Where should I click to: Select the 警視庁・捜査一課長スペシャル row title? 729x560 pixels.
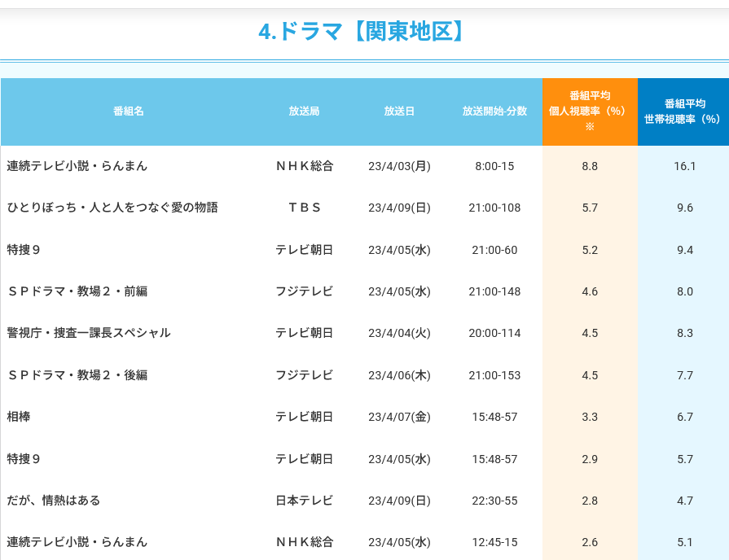pos(89,333)
